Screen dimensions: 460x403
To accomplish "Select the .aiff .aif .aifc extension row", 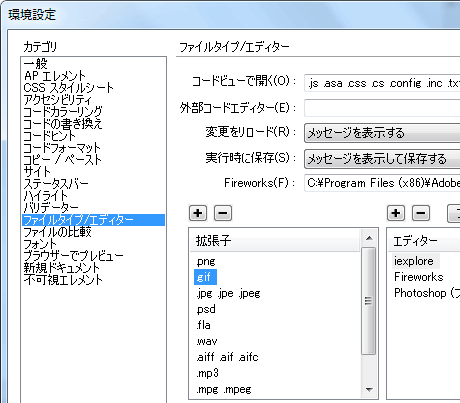I will [x=227, y=357].
